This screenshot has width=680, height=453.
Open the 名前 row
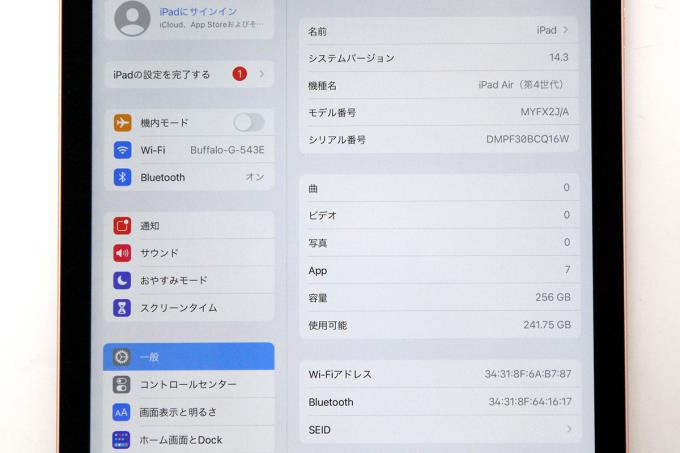[x=439, y=30]
